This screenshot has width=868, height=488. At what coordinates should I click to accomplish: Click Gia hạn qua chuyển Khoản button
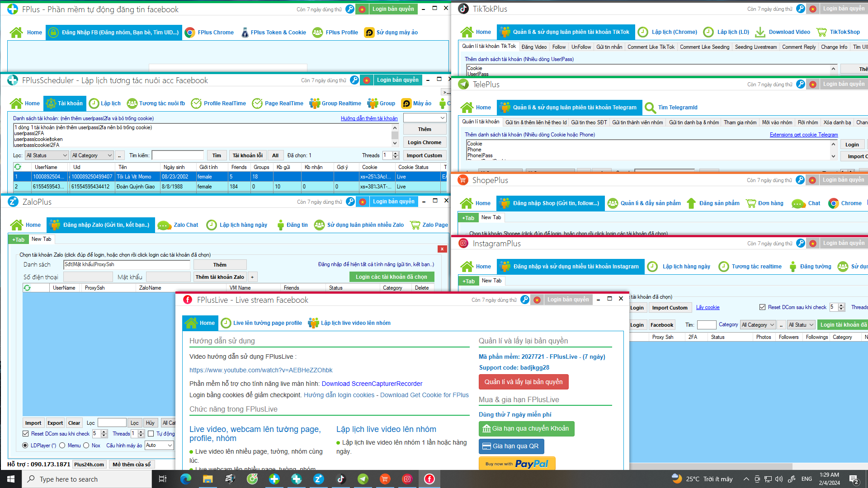tap(526, 429)
